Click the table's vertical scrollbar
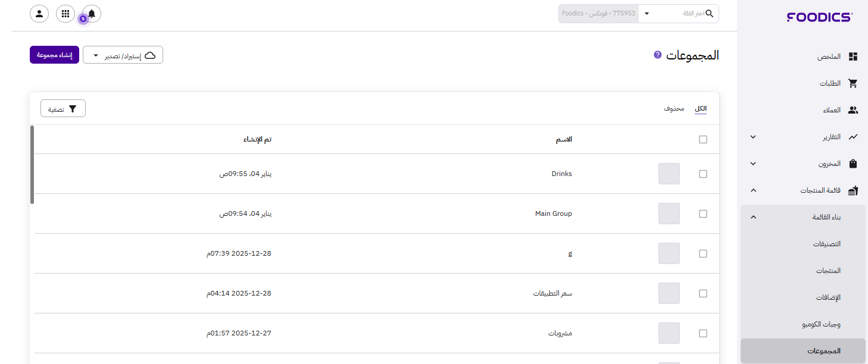Viewport: 868px width, 364px height. [32, 165]
